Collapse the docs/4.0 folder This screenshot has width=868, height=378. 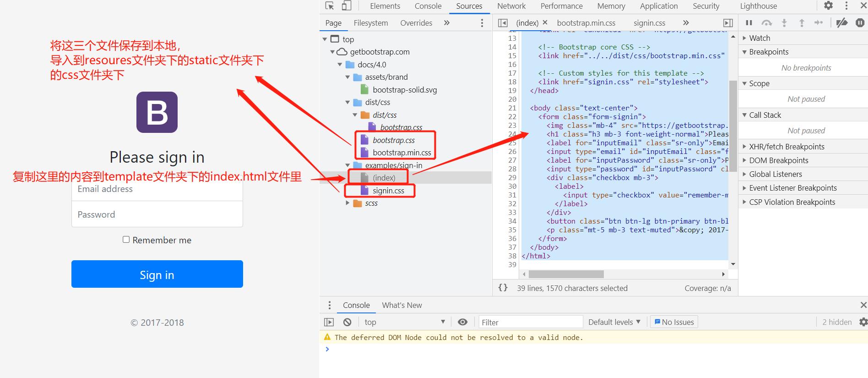pyautogui.click(x=340, y=65)
